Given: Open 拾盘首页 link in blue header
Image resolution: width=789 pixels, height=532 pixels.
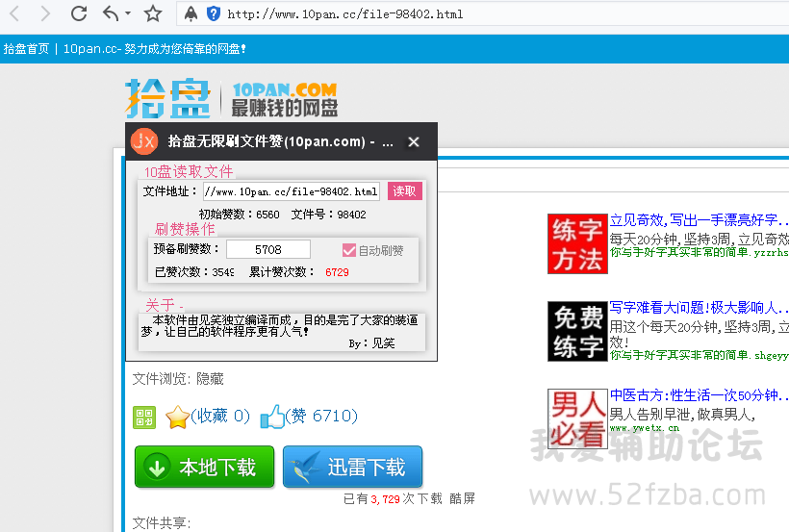Looking at the screenshot, I should [x=26, y=49].
